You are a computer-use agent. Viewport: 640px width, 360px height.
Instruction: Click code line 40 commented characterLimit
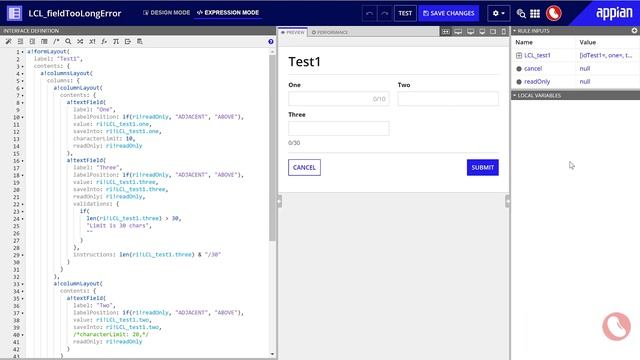[x=111, y=334]
